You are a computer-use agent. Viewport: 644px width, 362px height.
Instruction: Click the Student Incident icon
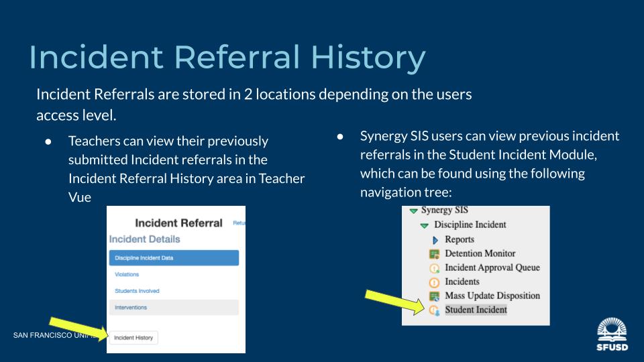pos(433,310)
